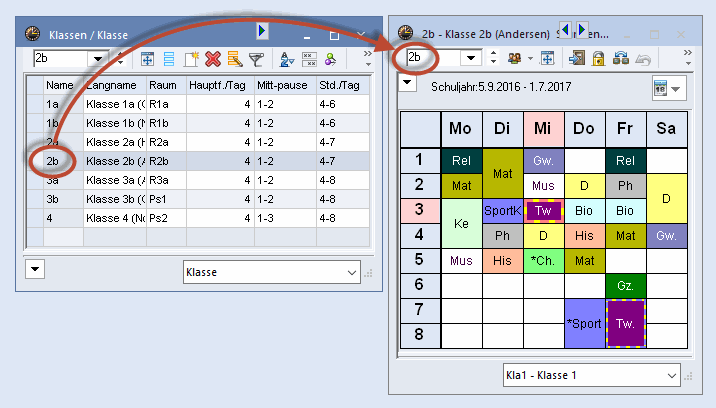This screenshot has height=408, width=716.
Task: Click the door with arrow icon in timetable
Action: click(x=576, y=58)
